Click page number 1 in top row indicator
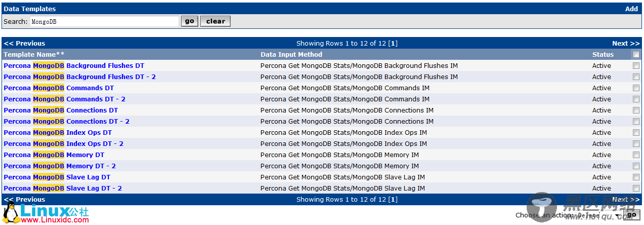Viewport: 644px width, 225px height. point(393,44)
